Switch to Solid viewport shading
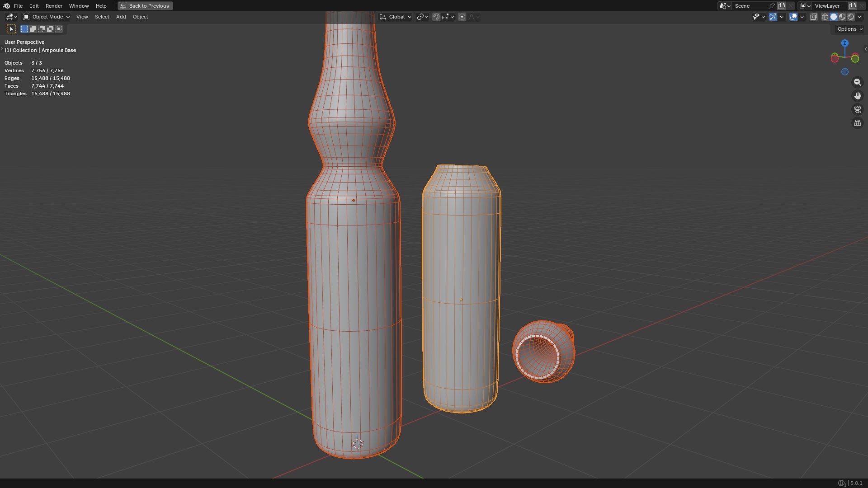Image resolution: width=868 pixels, height=488 pixels. tap(834, 17)
